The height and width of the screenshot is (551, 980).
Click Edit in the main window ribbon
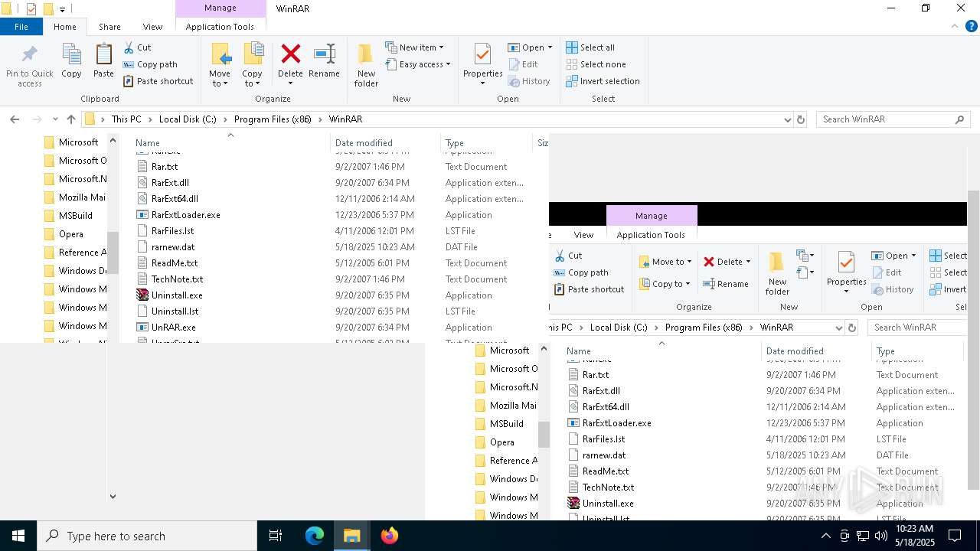pyautogui.click(x=523, y=64)
